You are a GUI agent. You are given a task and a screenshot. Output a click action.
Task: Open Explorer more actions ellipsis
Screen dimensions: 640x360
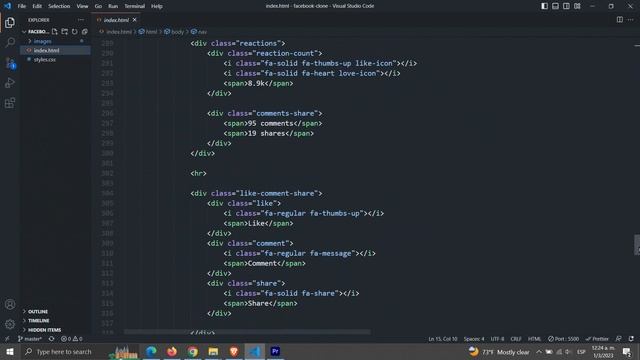pyautogui.click(x=81, y=20)
